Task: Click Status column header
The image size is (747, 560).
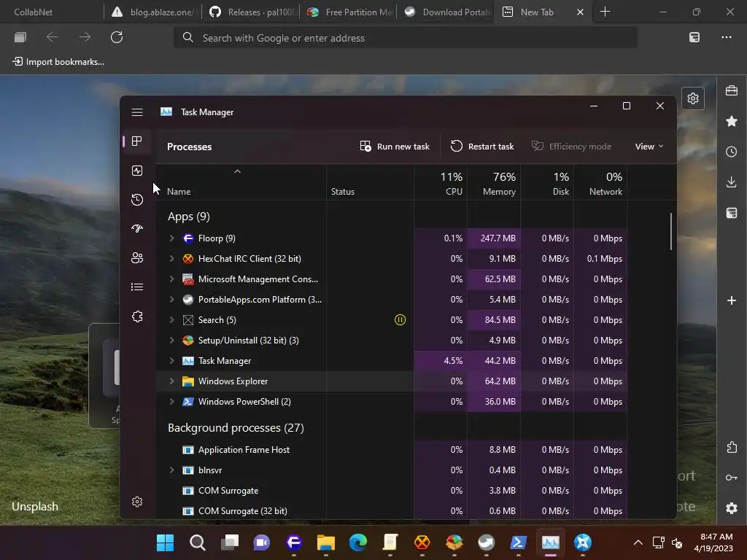Action: pyautogui.click(x=370, y=182)
